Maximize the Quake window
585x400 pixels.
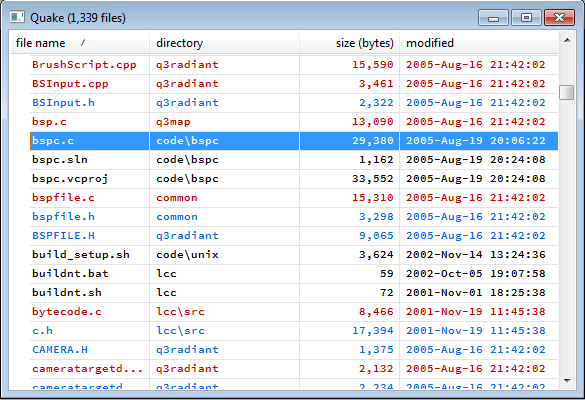(x=526, y=18)
